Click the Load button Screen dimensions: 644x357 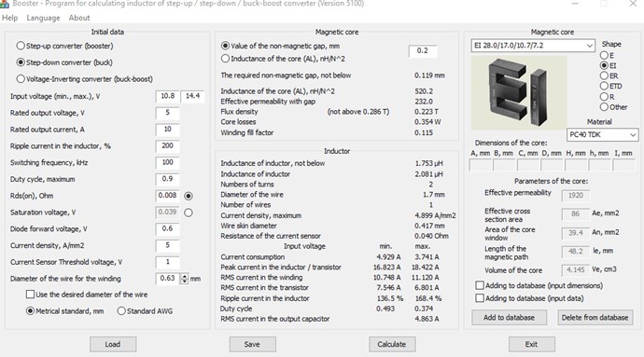point(113,344)
